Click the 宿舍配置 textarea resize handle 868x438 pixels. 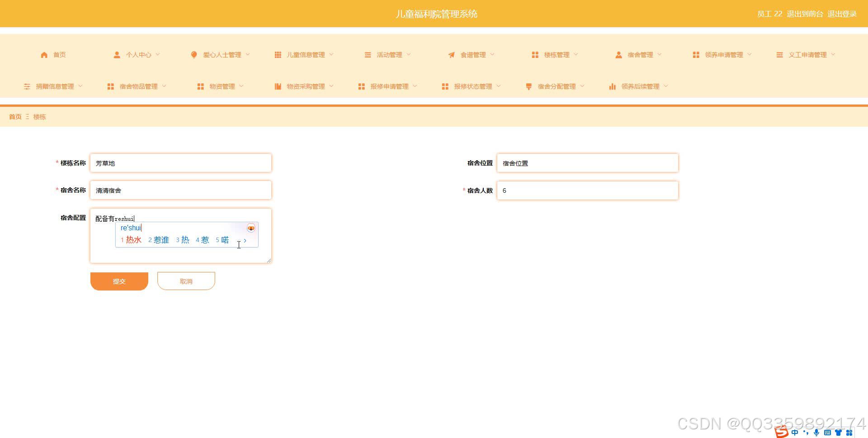[269, 260]
